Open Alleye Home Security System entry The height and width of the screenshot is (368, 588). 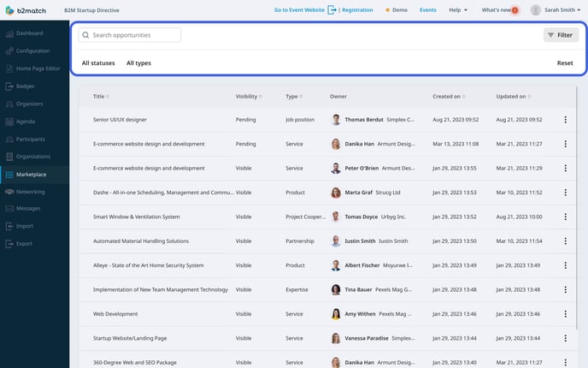coord(148,265)
